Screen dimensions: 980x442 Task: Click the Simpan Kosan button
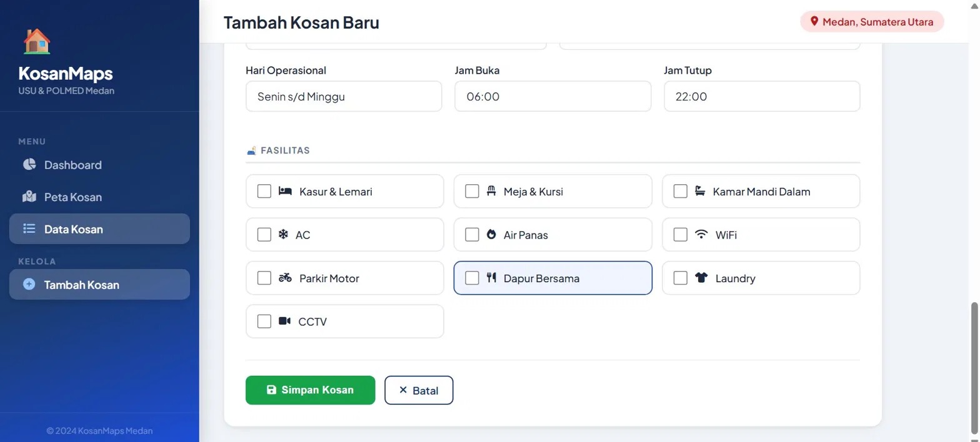310,390
